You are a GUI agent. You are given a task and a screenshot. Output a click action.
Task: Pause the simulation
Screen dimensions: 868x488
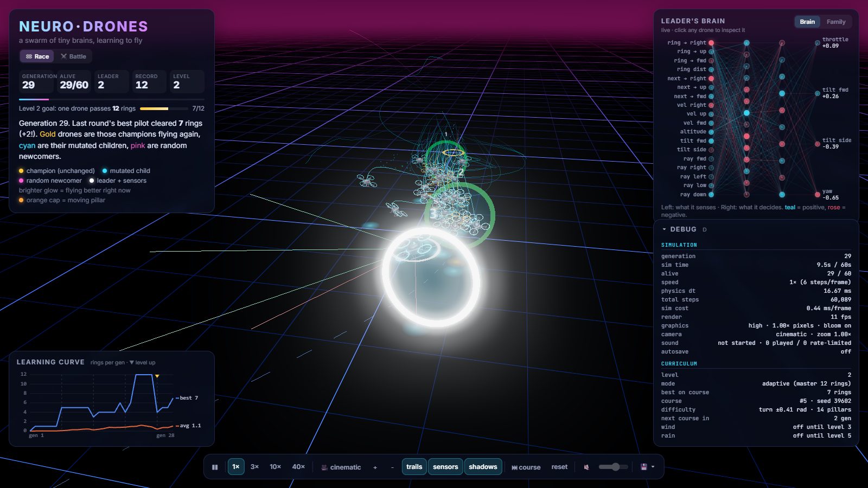coord(215,467)
